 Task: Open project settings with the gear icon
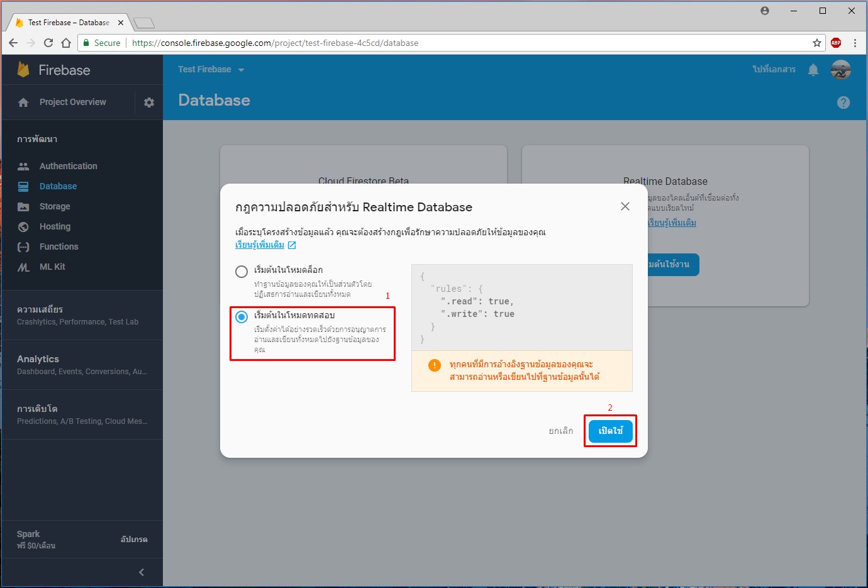coord(148,102)
